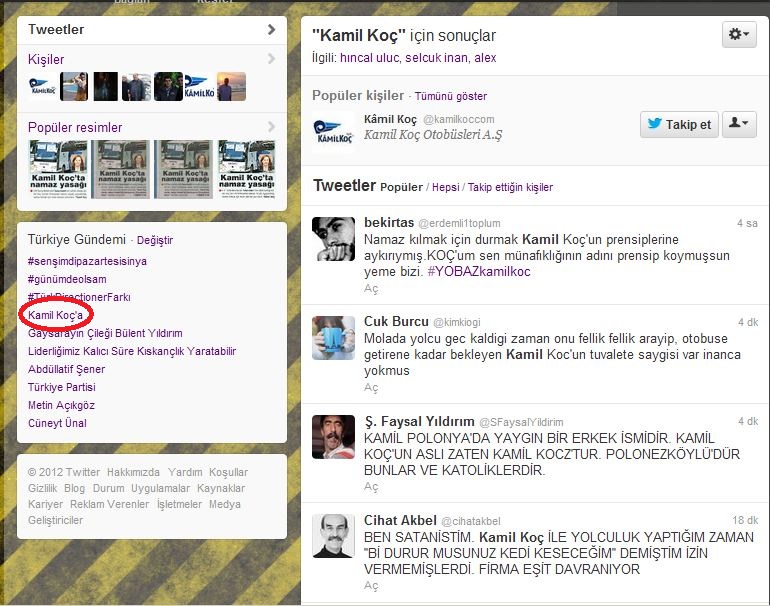Open trend Türkiye Partisi
This screenshot has height=606, width=770.
62,387
